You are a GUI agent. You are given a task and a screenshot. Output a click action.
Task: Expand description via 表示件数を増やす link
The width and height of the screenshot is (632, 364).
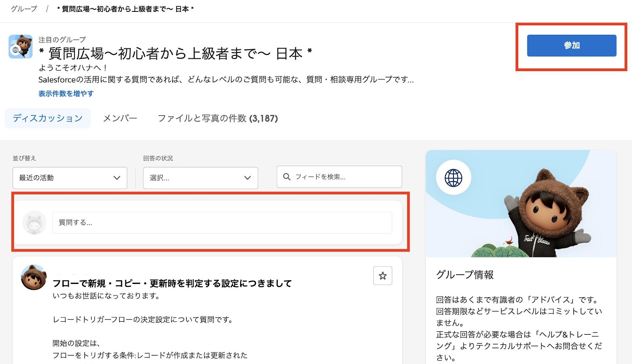pyautogui.click(x=66, y=94)
